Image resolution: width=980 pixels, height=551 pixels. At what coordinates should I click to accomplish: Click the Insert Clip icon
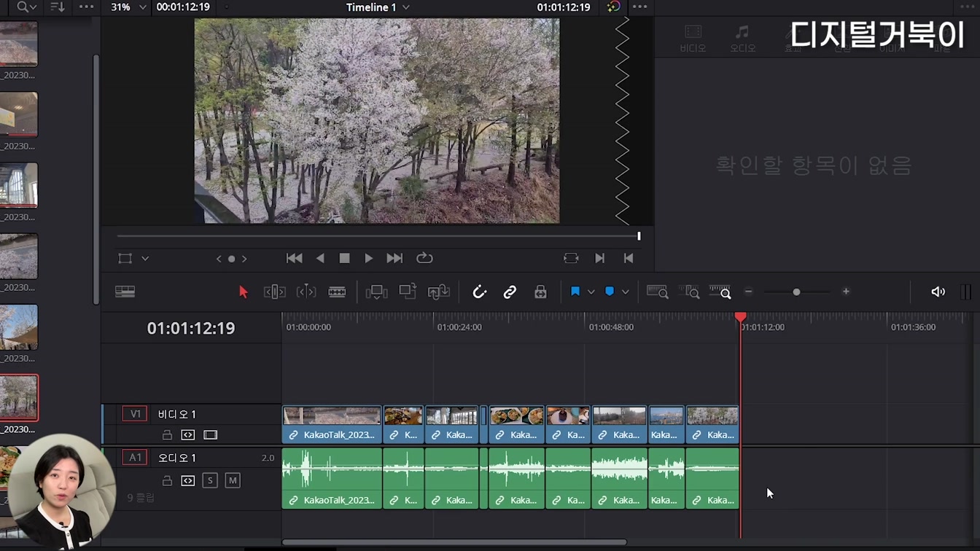coord(376,292)
